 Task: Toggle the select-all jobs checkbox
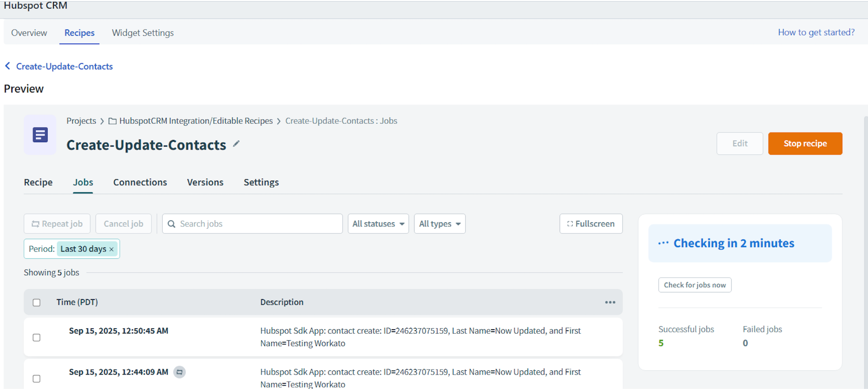[x=36, y=302]
